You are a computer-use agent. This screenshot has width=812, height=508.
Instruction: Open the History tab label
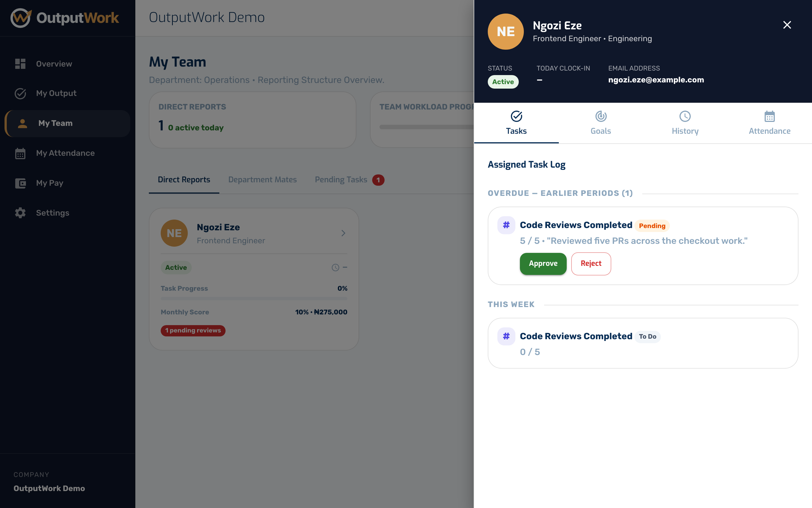[685, 131]
